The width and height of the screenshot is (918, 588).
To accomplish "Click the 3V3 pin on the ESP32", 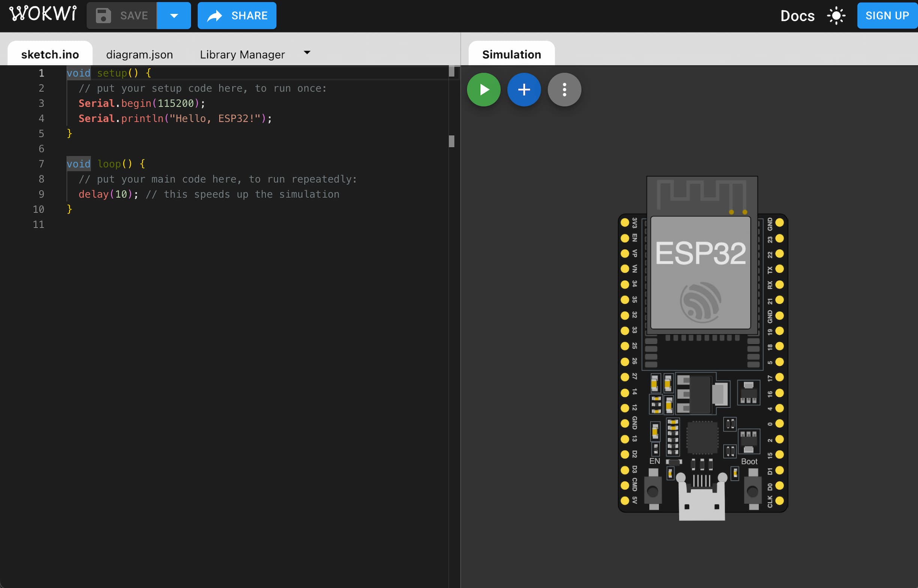I will click(x=625, y=222).
